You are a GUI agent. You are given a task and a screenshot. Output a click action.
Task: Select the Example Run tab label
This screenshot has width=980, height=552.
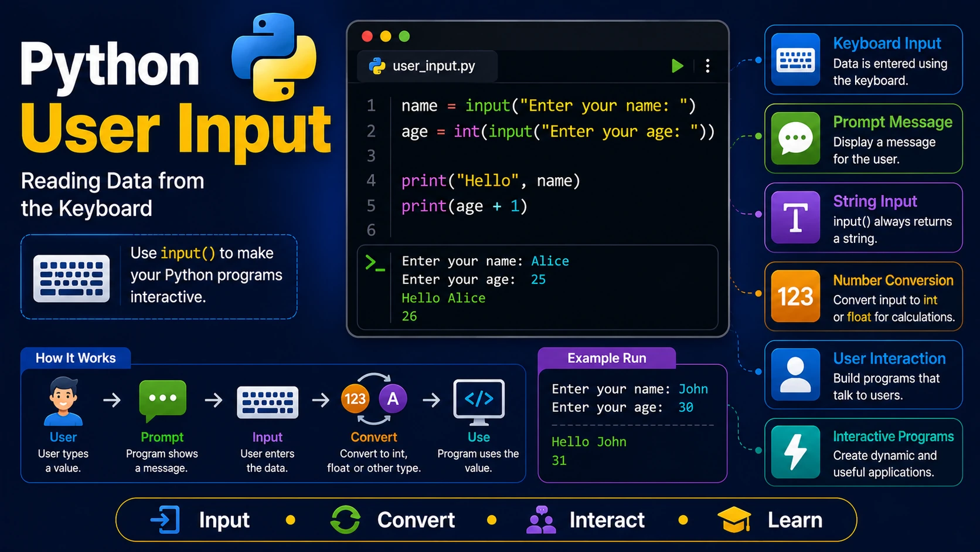607,358
